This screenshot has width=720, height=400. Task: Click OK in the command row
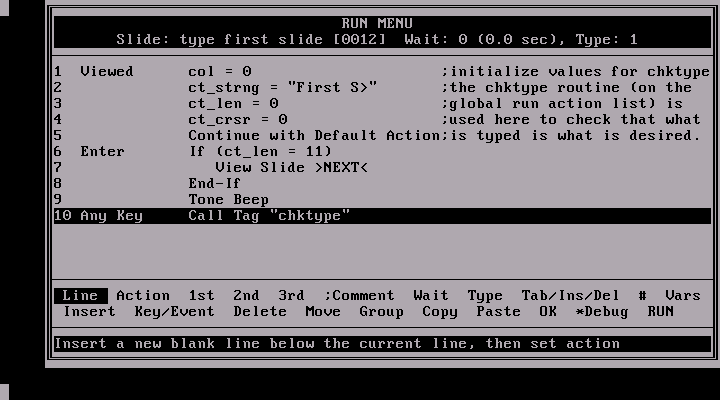click(548, 311)
